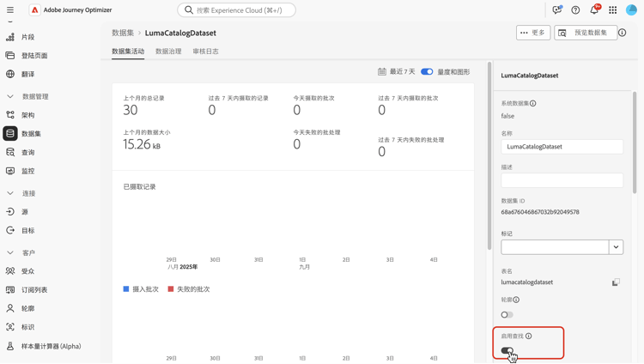This screenshot has height=364, width=644.
Task: Switch to the 数据集活动 tab
Action: [128, 52]
